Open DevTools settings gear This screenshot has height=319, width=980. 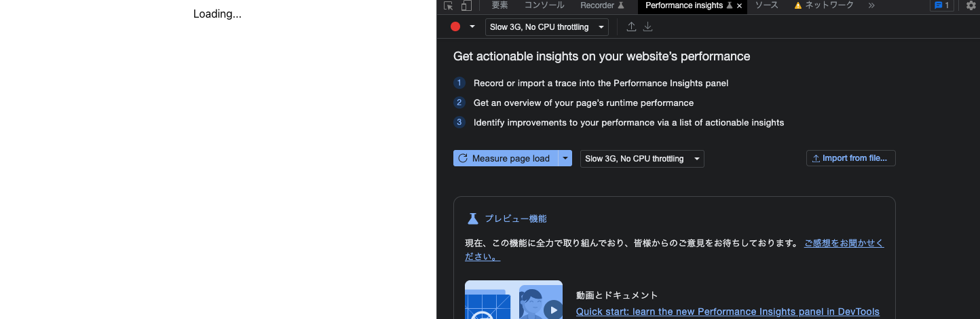pyautogui.click(x=970, y=5)
